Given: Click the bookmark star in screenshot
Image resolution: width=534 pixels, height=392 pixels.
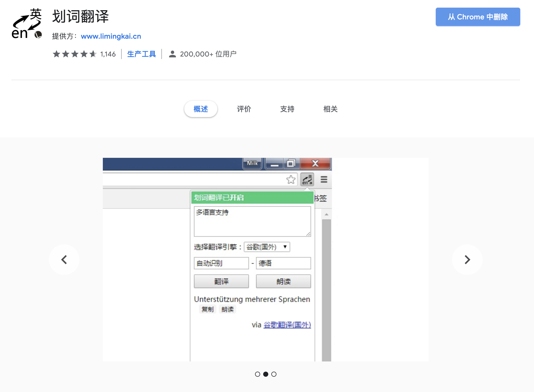Looking at the screenshot, I should tap(291, 179).
